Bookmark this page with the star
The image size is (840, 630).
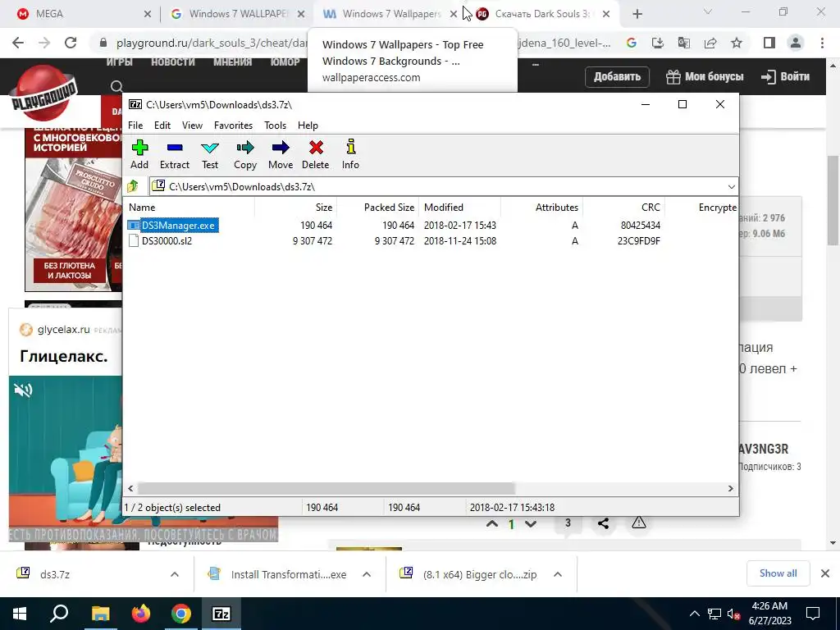[x=737, y=43]
